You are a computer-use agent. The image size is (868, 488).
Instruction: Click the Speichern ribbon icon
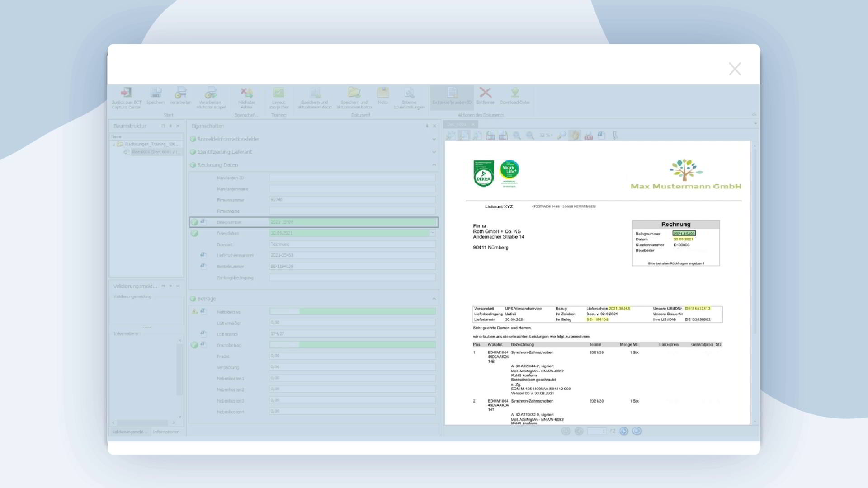[x=156, y=93]
